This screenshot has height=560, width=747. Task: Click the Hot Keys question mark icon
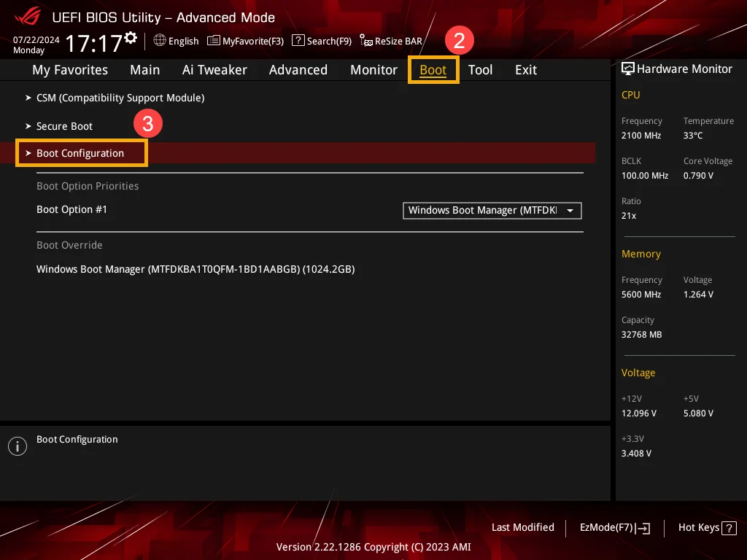click(x=729, y=528)
